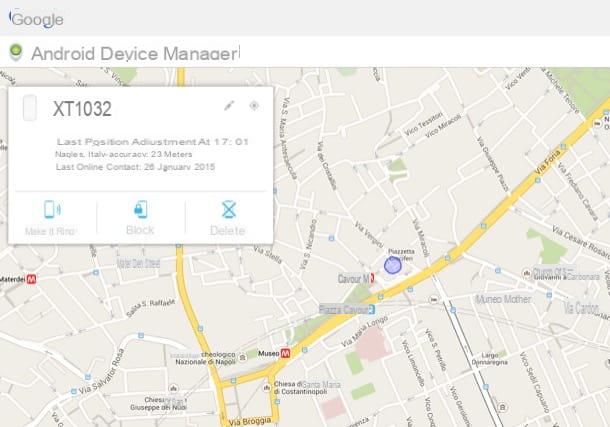This screenshot has width=610, height=427.
Task: Click the Vico Miracoli label
Action: 443,126
